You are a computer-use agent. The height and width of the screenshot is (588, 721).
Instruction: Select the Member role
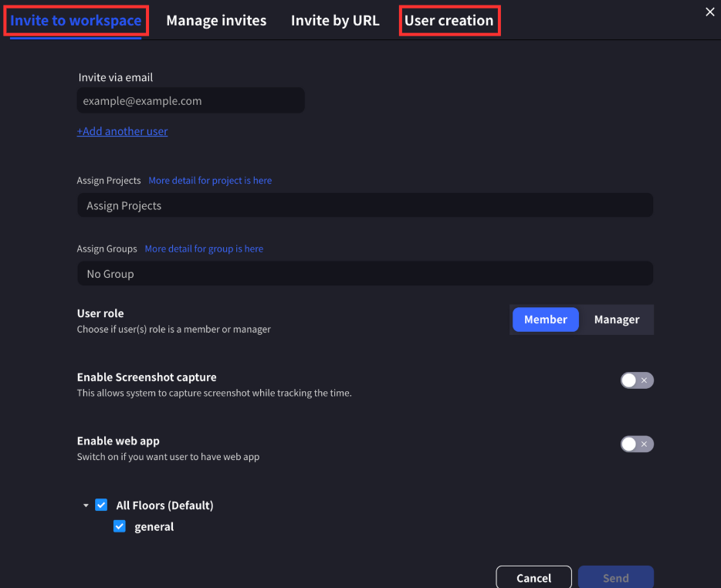pyautogui.click(x=545, y=319)
